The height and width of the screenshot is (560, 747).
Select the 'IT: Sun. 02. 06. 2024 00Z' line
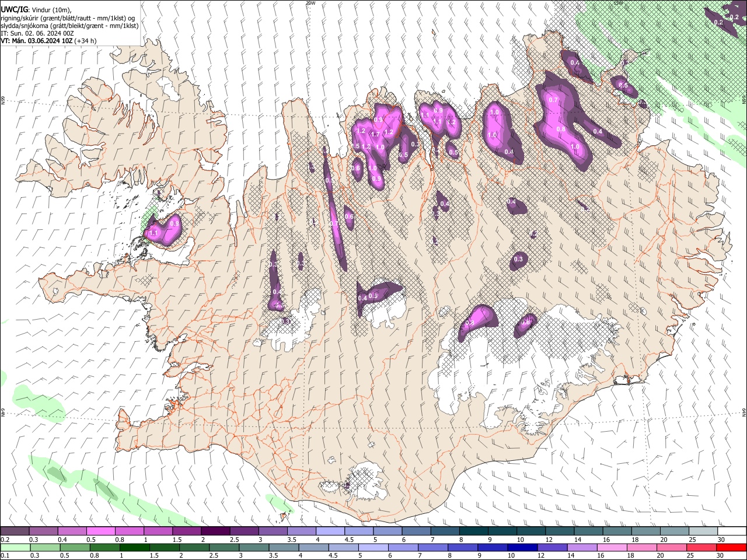click(x=37, y=33)
